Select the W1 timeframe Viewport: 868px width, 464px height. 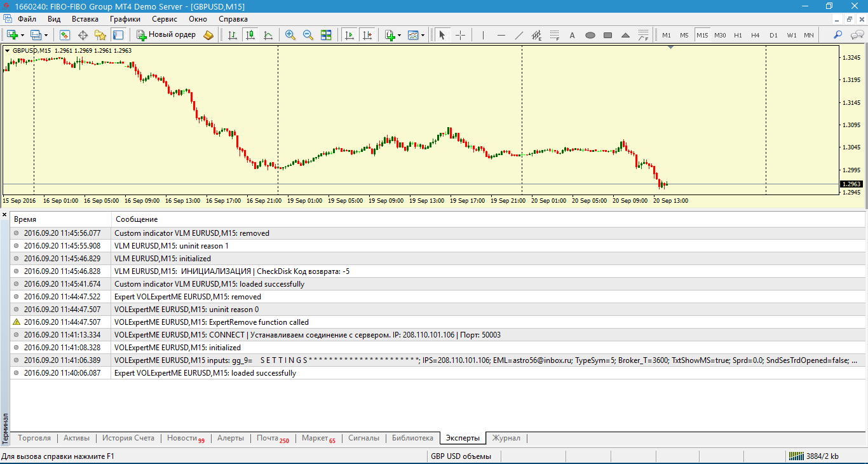coord(792,35)
